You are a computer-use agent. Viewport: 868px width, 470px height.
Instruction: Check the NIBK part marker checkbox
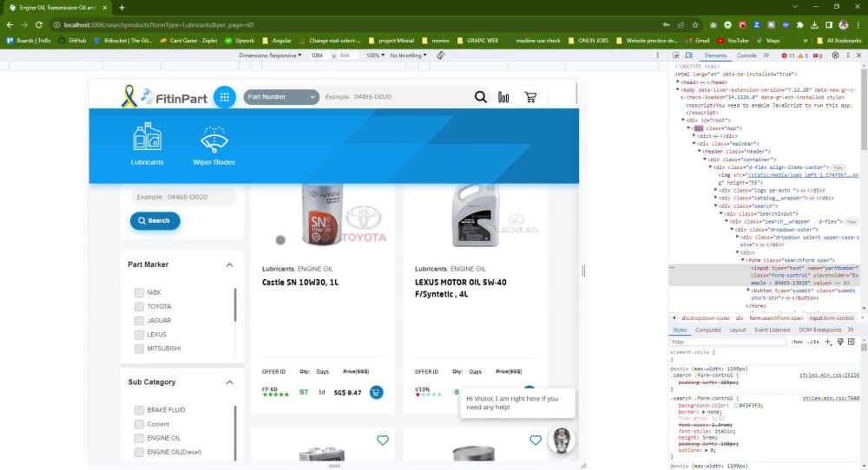139,292
